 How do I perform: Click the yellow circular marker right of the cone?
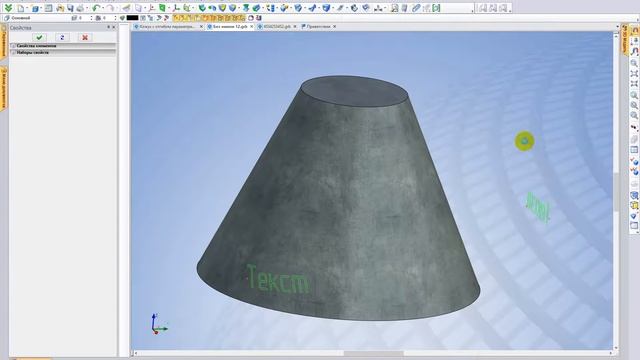coord(524,141)
